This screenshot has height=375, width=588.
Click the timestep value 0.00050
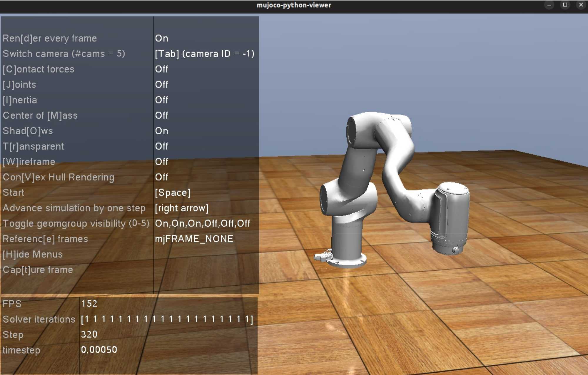99,350
